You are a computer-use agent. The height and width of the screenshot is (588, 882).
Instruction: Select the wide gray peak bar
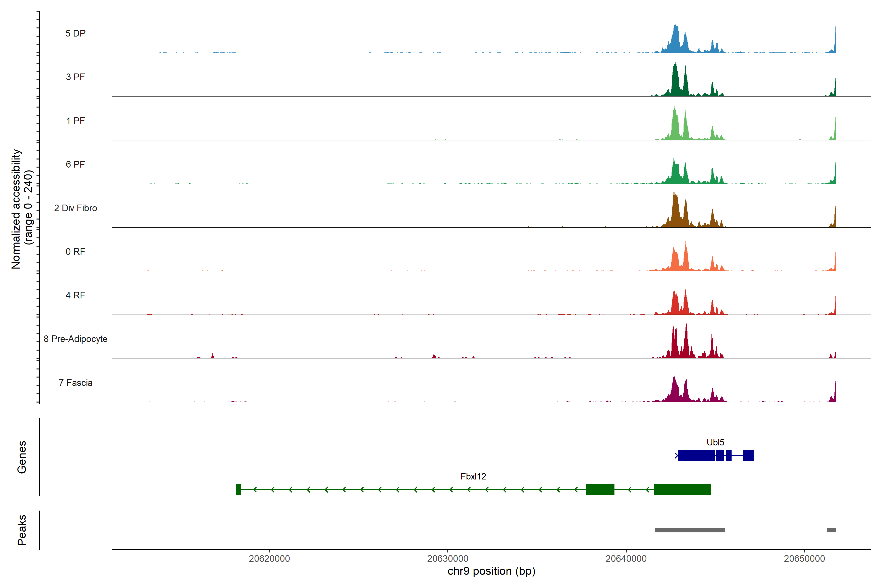pos(690,530)
